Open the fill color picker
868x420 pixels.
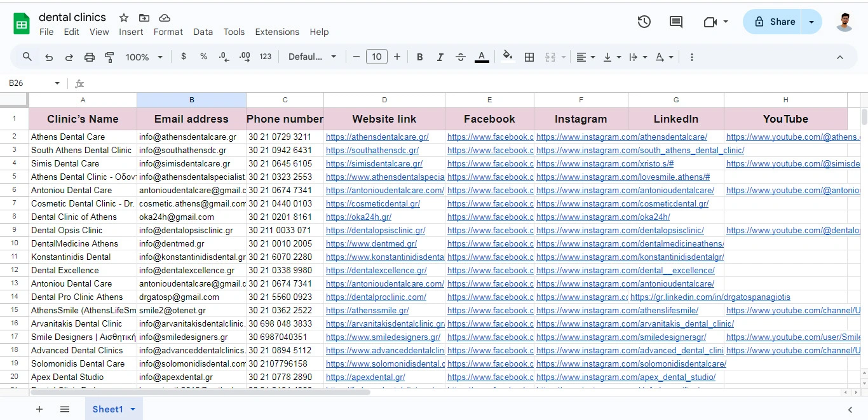click(508, 57)
